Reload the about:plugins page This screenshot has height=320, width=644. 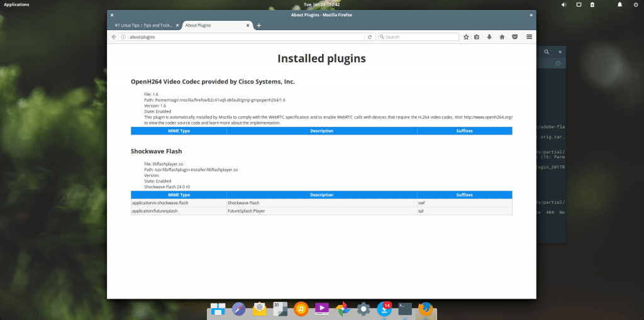370,37
